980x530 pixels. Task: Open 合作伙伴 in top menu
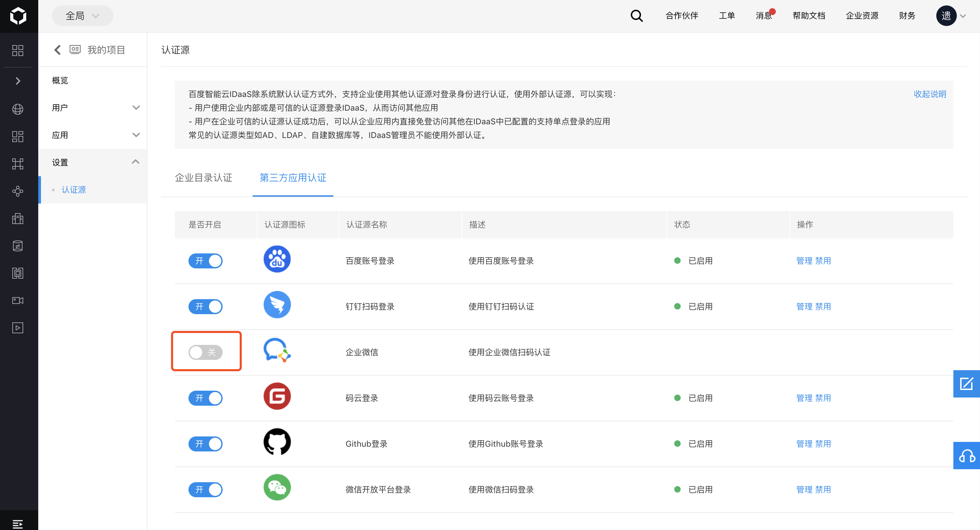pos(682,16)
